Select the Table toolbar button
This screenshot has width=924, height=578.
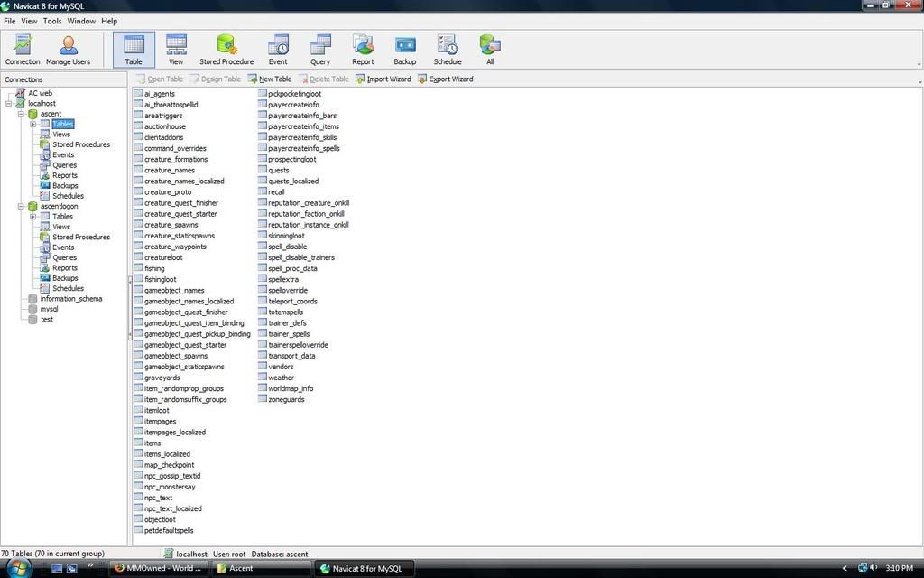pyautogui.click(x=134, y=50)
